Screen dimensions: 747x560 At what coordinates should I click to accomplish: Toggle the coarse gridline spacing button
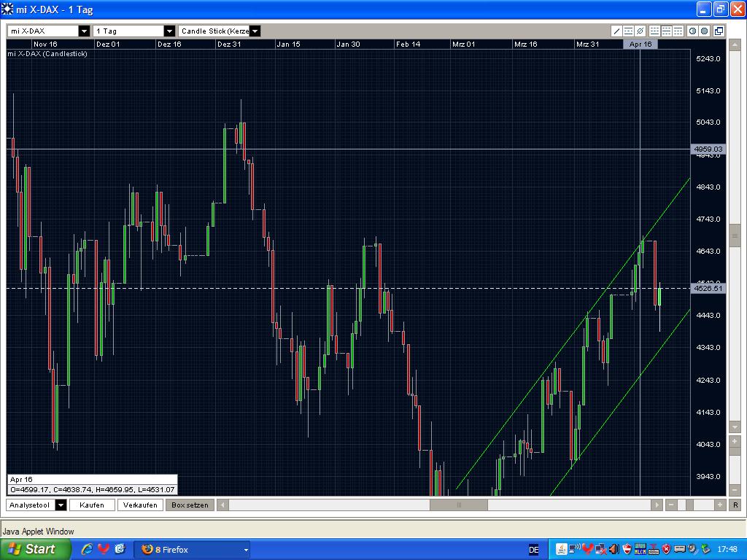pos(678,31)
